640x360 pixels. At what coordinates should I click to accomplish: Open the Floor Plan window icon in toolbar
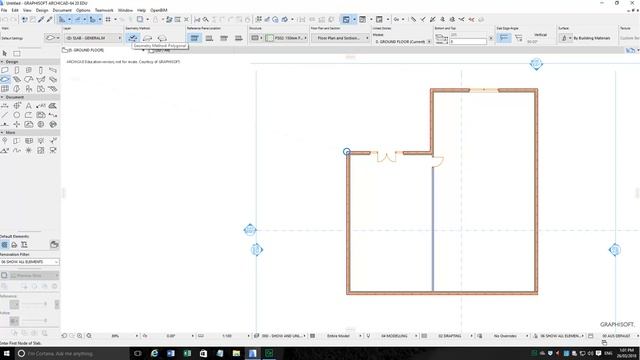click(346, 19)
